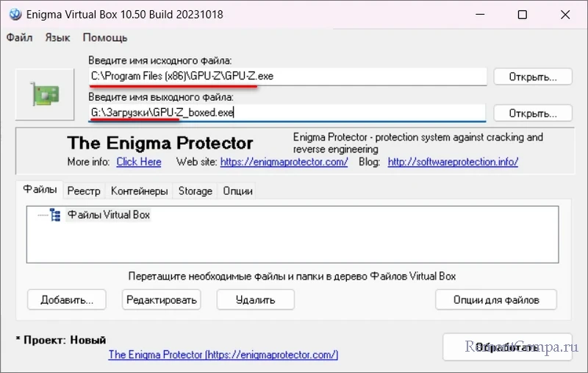Click the Добавить button
Screen dimensions: 588x373
(67, 299)
